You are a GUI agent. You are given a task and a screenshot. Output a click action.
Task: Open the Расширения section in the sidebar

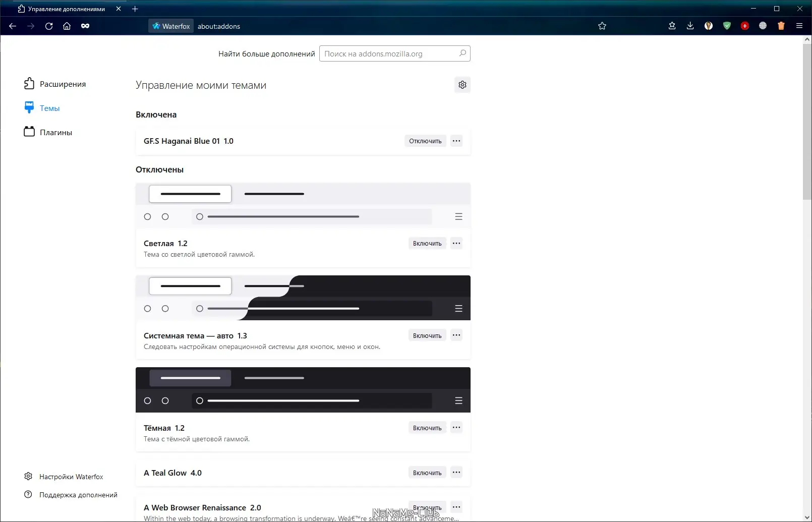pos(55,84)
